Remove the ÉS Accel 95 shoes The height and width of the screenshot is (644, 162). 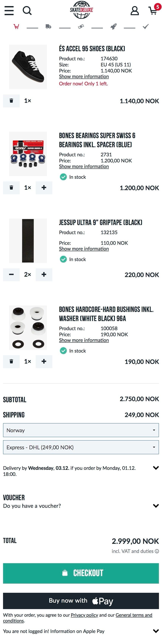pos(11,101)
